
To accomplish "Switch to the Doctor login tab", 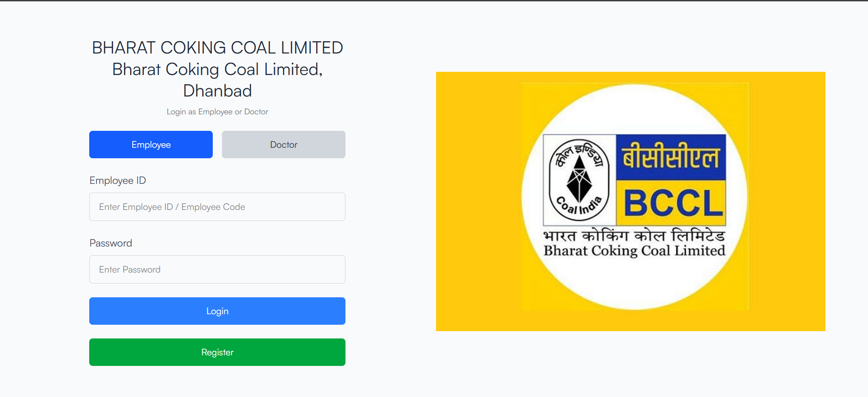I will [284, 145].
